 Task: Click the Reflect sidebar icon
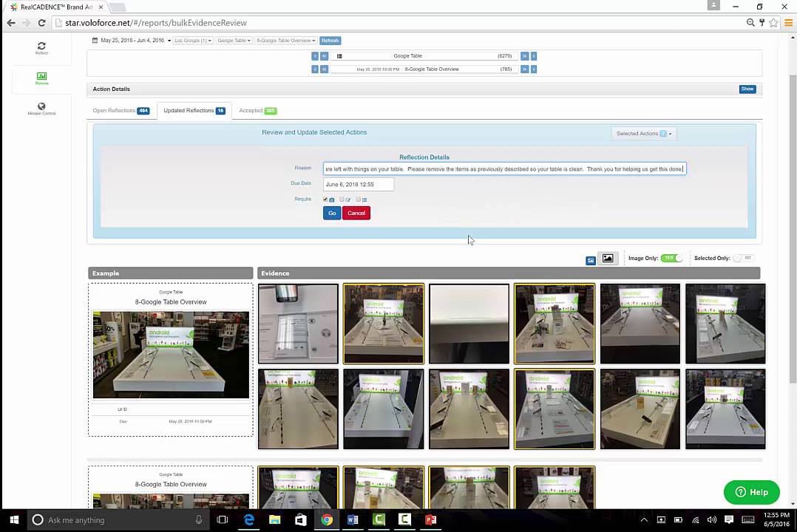(x=41, y=48)
